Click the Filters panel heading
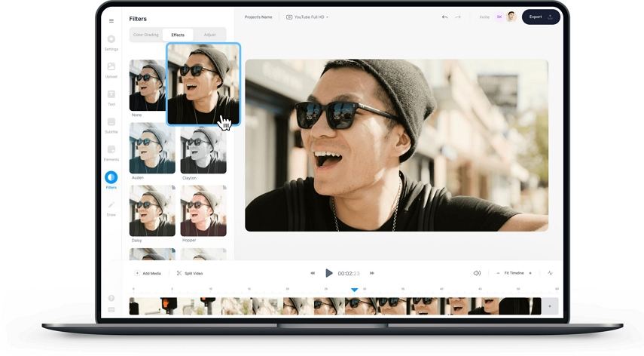644x356 pixels. tap(138, 19)
